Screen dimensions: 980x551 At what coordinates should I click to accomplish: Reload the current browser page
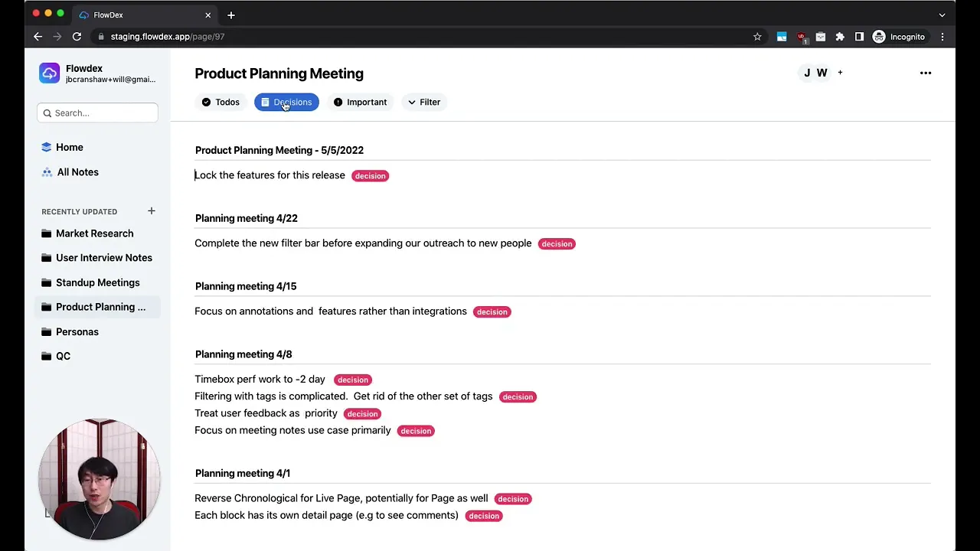tap(77, 37)
